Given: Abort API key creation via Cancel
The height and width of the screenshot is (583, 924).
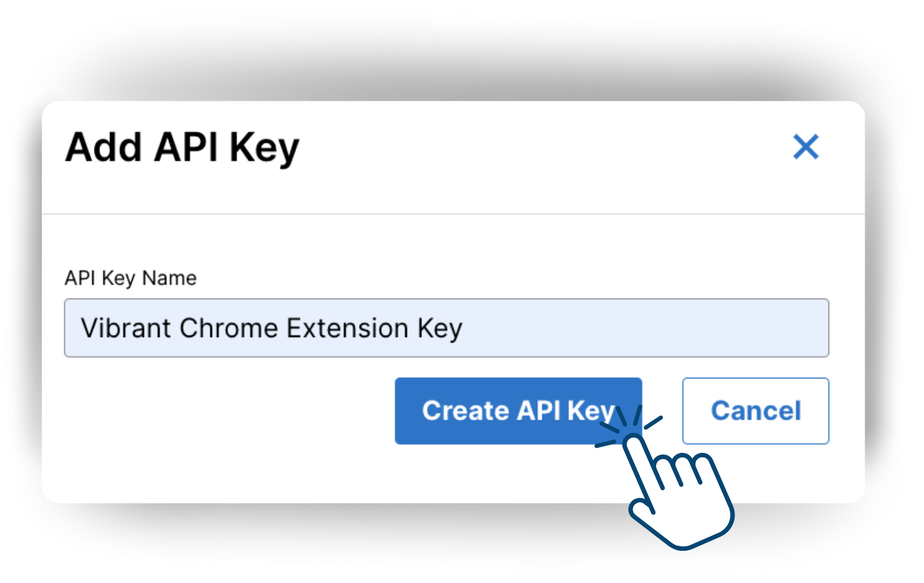Looking at the screenshot, I should [x=755, y=411].
